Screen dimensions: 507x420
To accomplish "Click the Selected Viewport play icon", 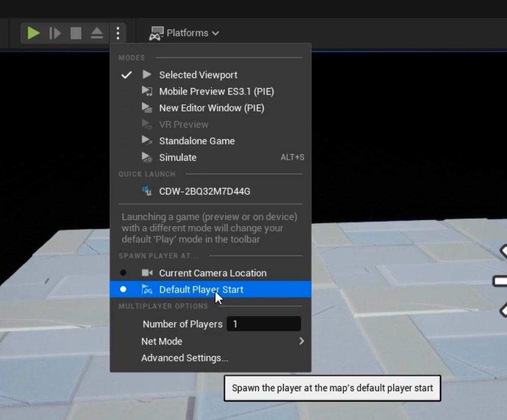I will click(147, 74).
